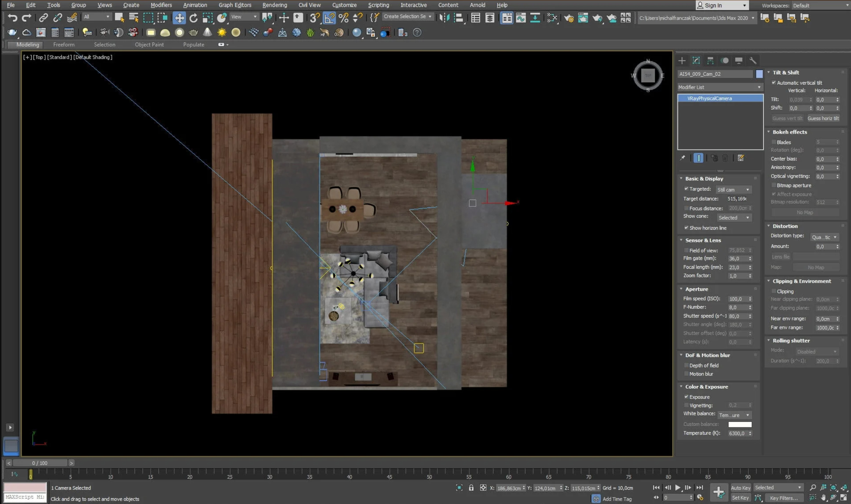The image size is (851, 504).
Task: Toggle the Angle Snap tool
Action: pos(329,18)
